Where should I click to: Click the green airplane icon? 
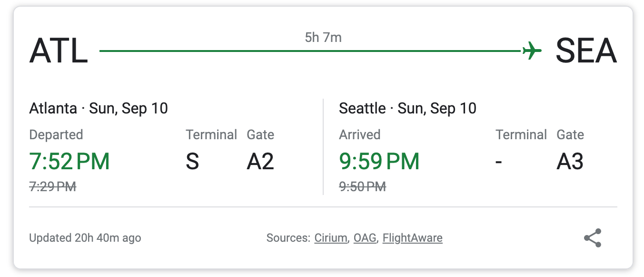click(532, 50)
